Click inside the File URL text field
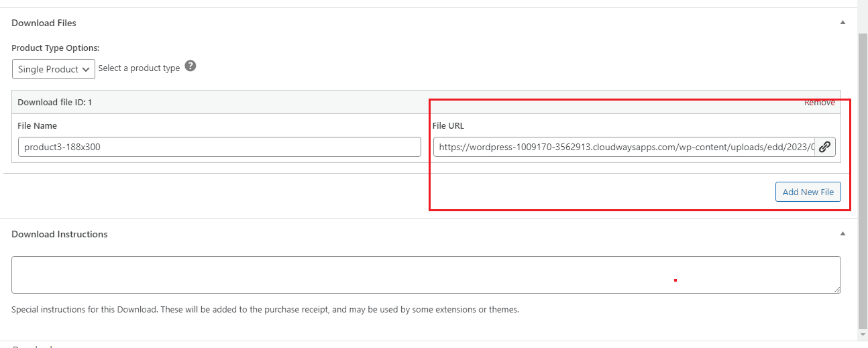Viewport: 868px width, 348px height. pos(624,147)
